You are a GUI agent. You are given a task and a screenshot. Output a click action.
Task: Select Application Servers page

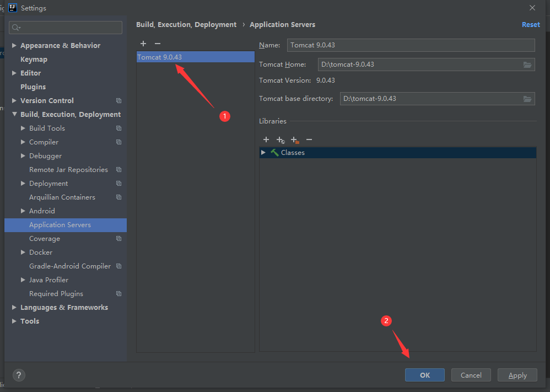click(x=66, y=225)
